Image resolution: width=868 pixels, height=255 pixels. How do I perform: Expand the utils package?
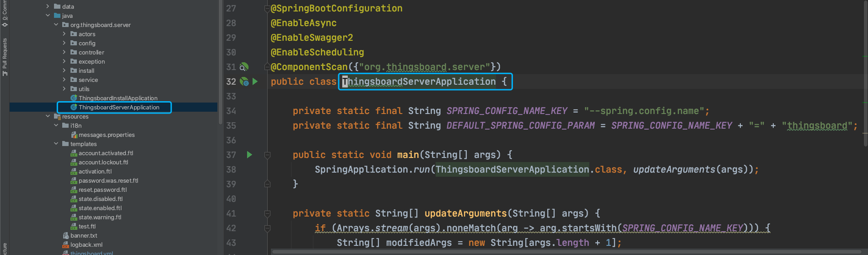point(64,89)
